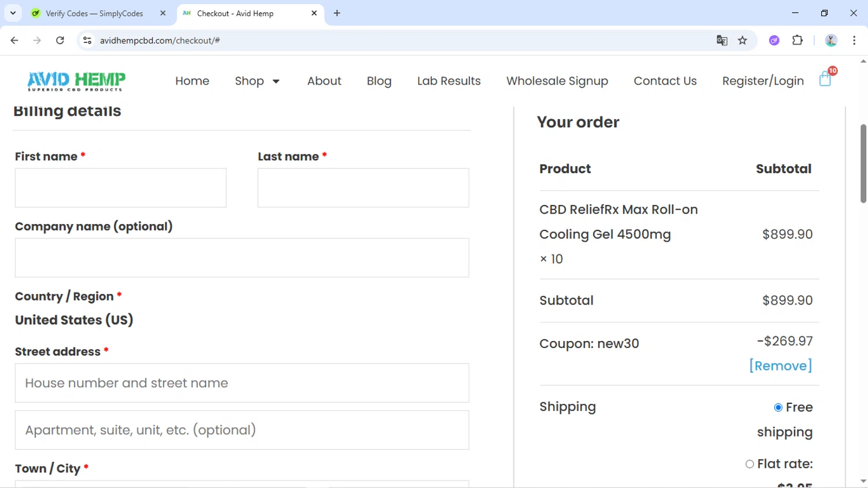Open Chrome's three-dot menu

coord(854,41)
